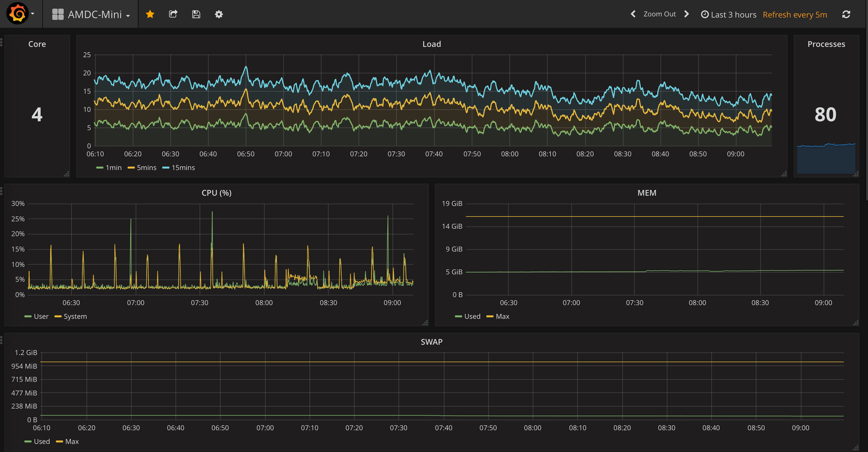This screenshot has height=452, width=868.
Task: Refresh the dashboard with the circular arrows icon
Action: [846, 14]
